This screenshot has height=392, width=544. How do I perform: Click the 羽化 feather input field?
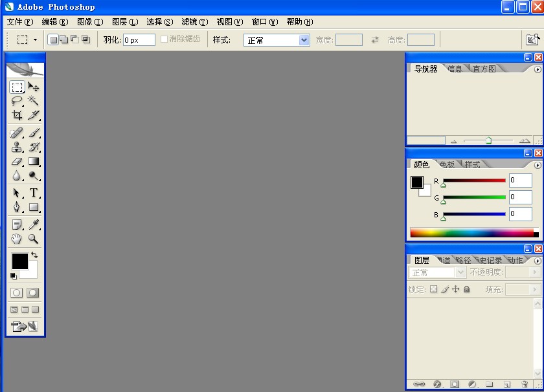[x=139, y=40]
